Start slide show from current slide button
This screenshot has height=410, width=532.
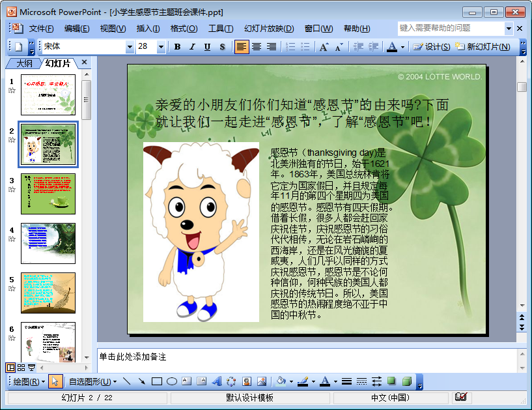point(31,368)
